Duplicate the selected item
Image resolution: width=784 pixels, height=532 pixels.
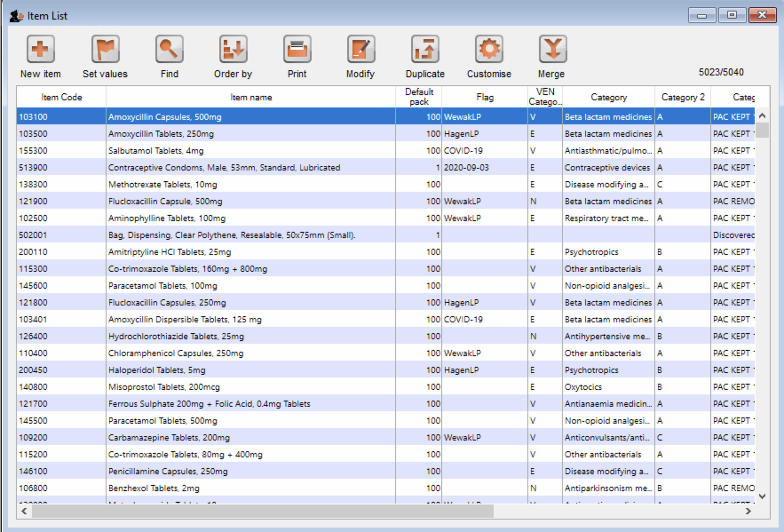point(425,49)
